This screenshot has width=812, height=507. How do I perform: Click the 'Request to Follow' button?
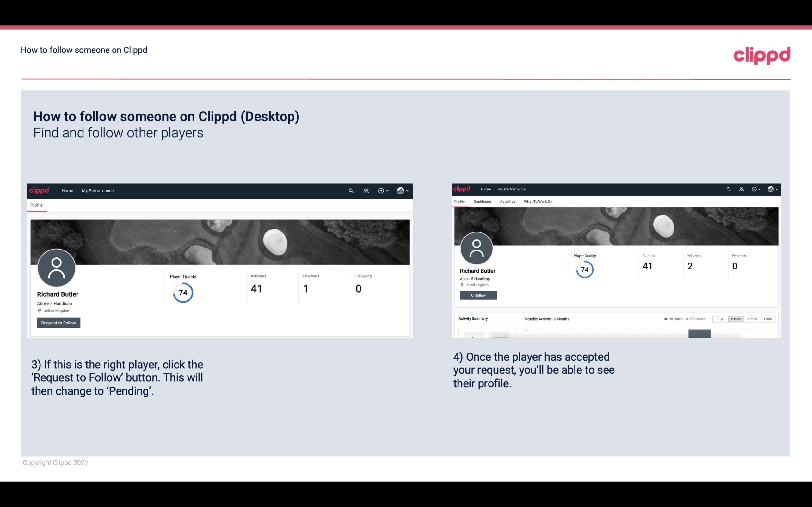[58, 323]
